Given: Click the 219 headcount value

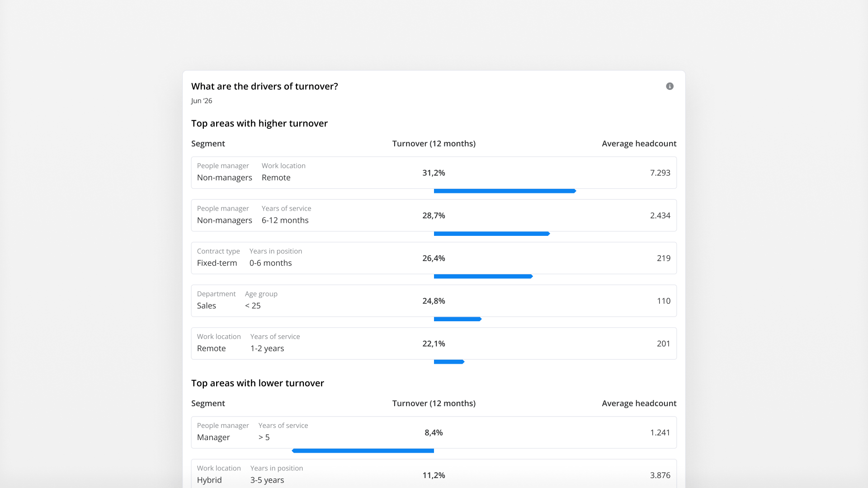Looking at the screenshot, I should click(664, 258).
